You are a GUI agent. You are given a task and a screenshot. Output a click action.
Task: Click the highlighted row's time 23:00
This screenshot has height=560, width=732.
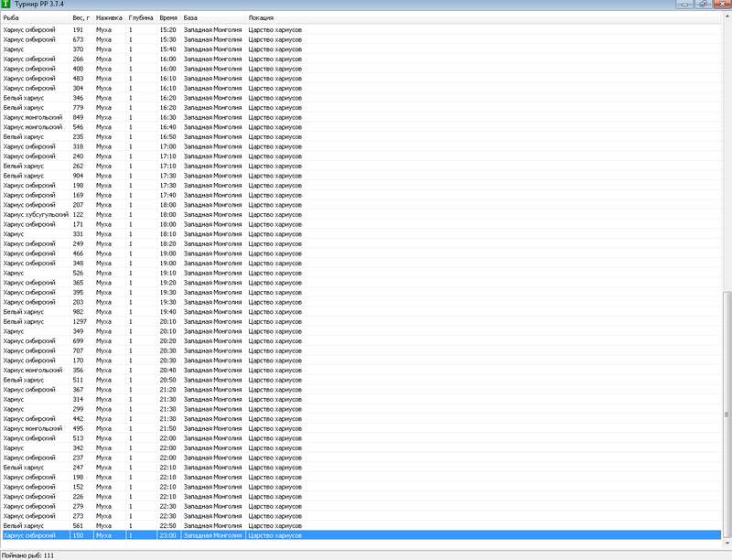click(167, 535)
